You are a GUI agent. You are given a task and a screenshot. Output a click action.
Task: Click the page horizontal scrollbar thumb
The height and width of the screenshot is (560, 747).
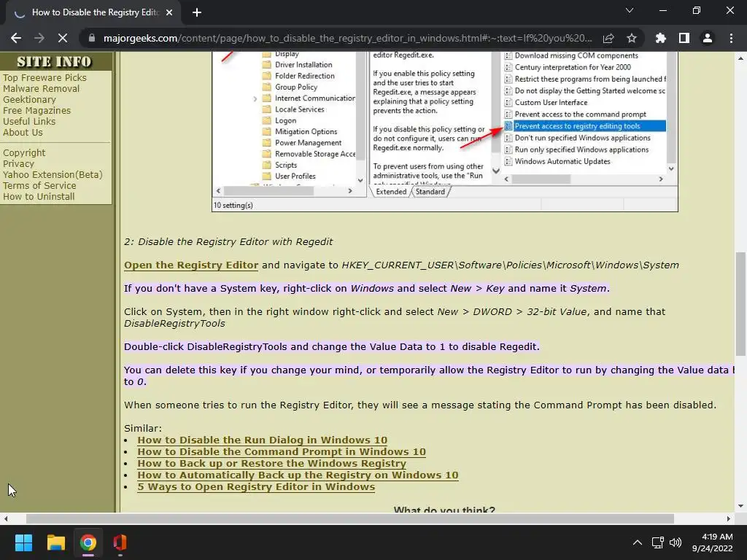click(x=349, y=518)
